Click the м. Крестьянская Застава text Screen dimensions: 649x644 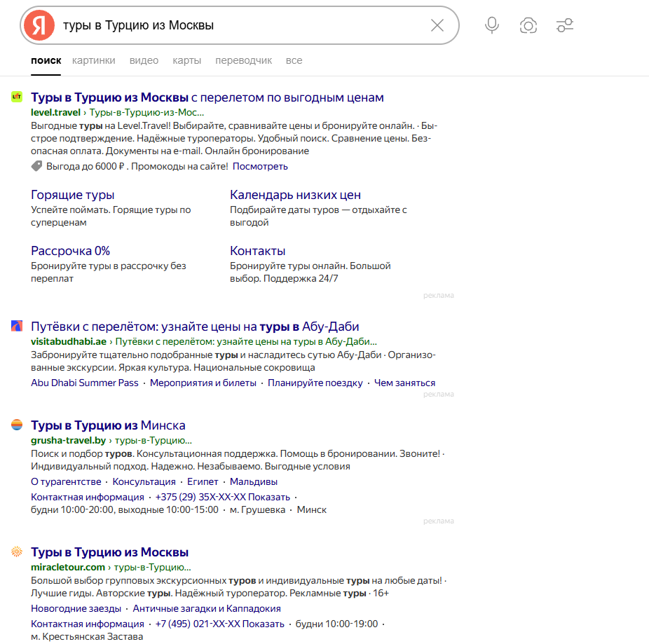[87, 636]
